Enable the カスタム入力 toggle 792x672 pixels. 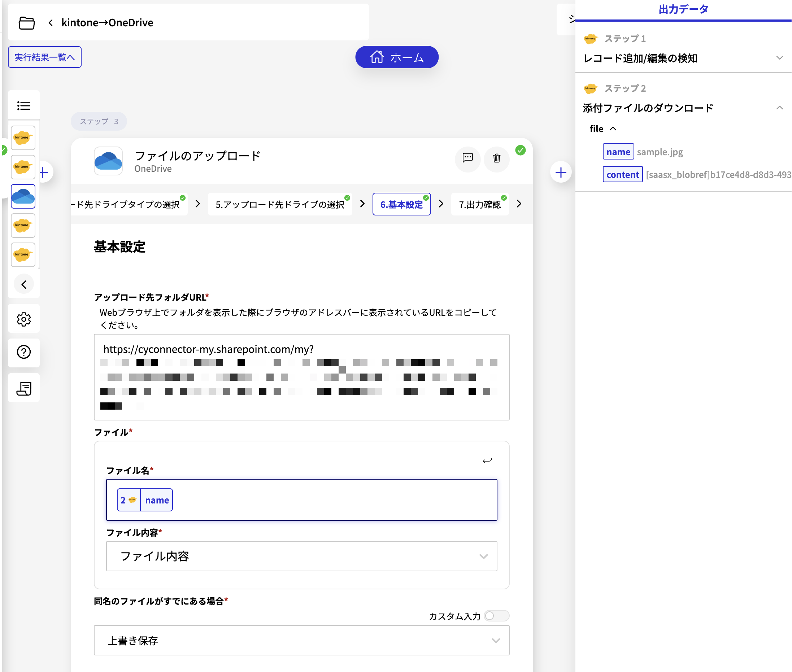click(x=496, y=616)
